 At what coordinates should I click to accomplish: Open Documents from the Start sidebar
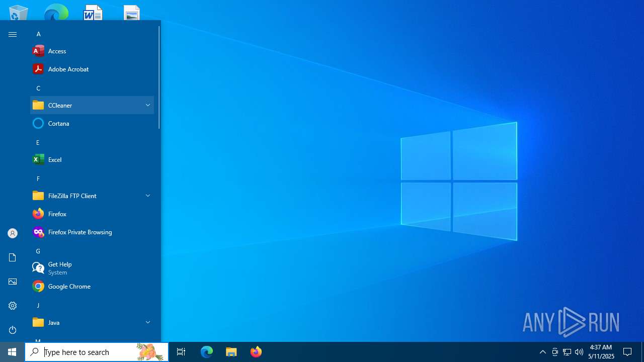pyautogui.click(x=13, y=257)
